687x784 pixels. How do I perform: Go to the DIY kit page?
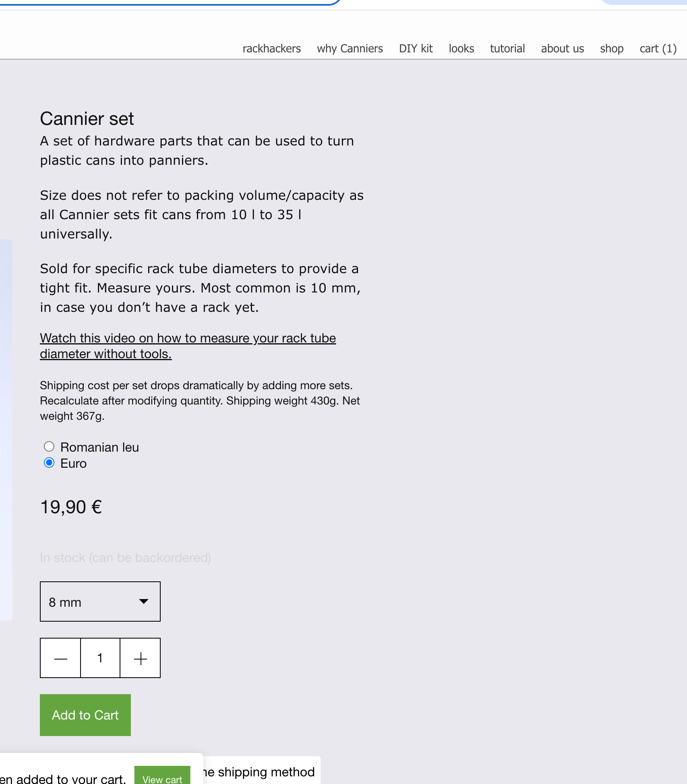416,48
